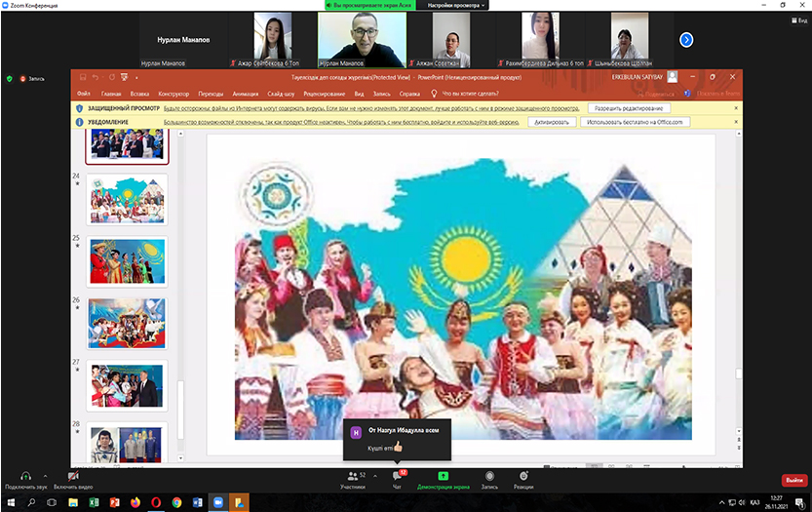Start recording with the Record icon

(x=489, y=475)
